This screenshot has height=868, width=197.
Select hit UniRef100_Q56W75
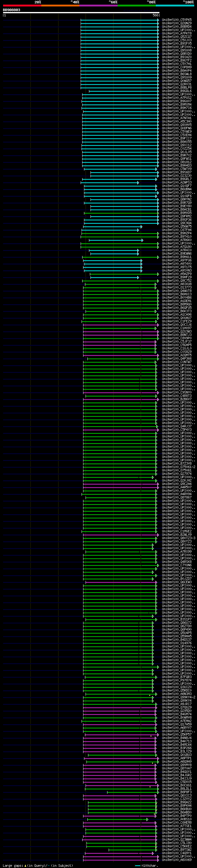(177, 227)
